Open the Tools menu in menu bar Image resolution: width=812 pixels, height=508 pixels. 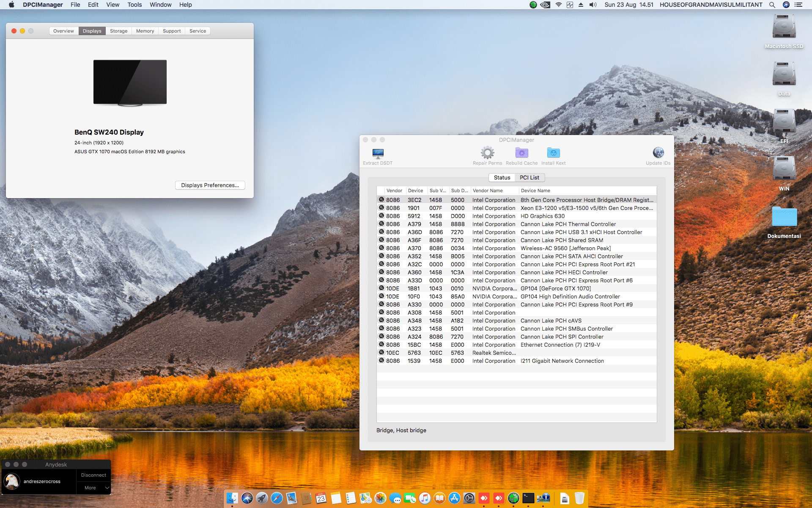coord(134,5)
